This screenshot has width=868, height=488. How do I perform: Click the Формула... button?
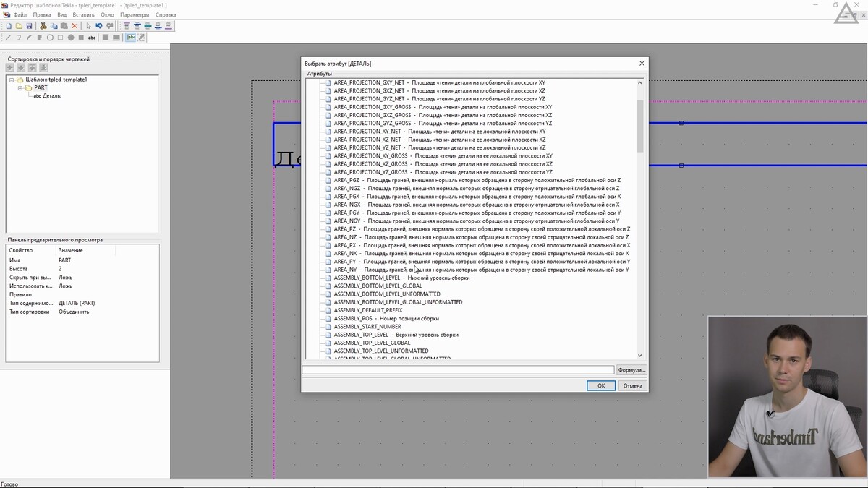click(631, 370)
